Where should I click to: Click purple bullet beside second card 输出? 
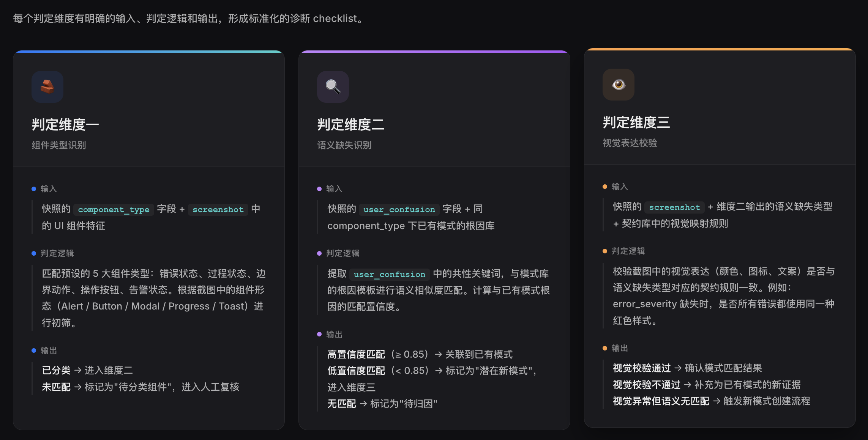pyautogui.click(x=319, y=334)
